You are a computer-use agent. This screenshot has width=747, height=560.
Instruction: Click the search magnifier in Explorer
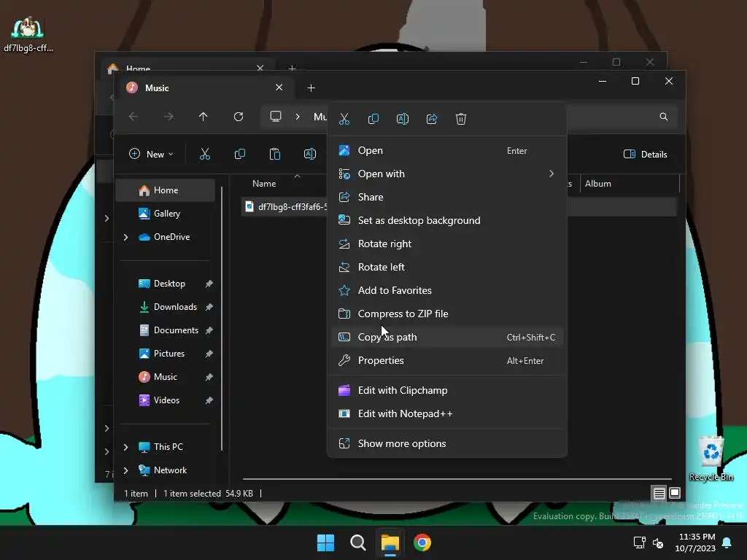(x=664, y=117)
